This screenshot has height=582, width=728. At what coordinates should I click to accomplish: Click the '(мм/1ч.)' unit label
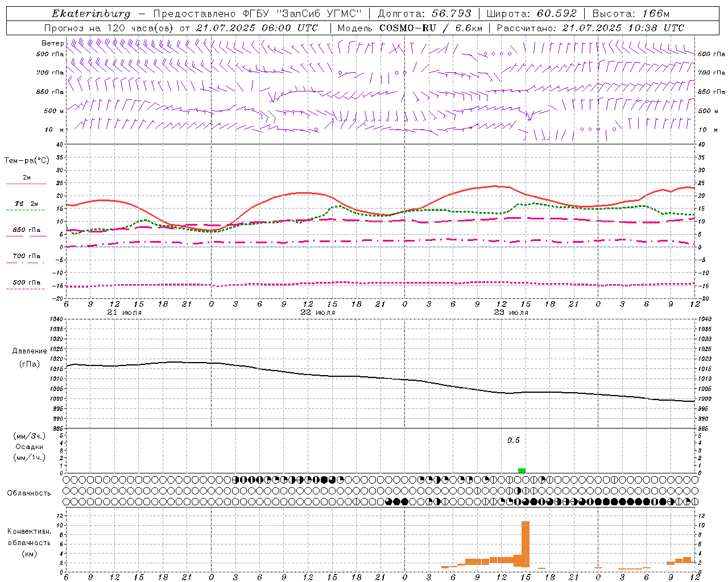(x=30, y=458)
